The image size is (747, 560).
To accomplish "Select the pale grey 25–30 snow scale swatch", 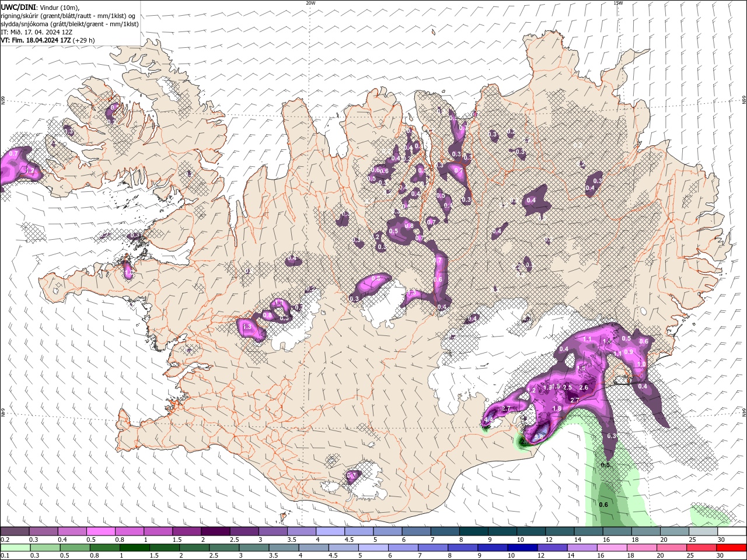I will click(703, 531).
